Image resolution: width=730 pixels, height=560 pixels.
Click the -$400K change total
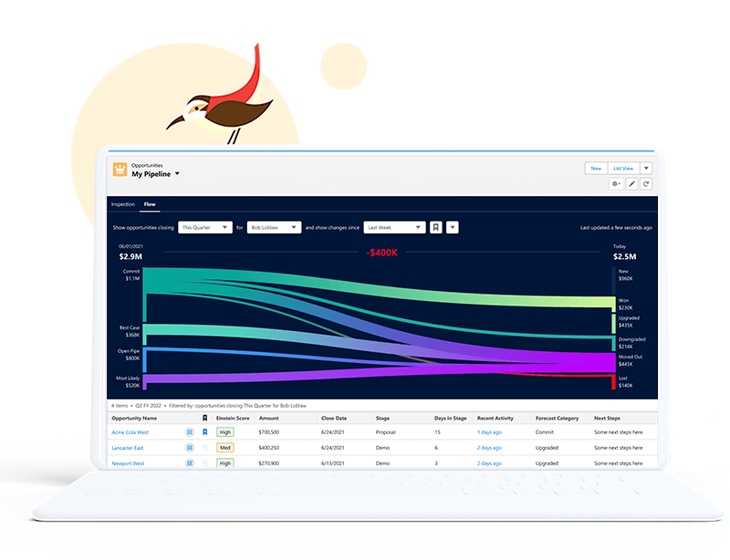381,253
